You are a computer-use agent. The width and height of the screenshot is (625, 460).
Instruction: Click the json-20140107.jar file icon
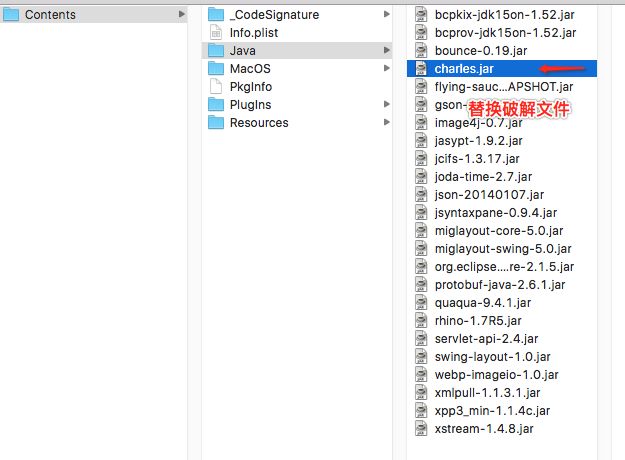[421, 195]
